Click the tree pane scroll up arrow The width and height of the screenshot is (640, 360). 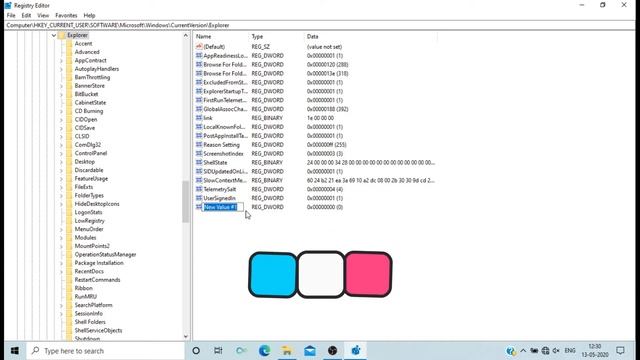tap(186, 36)
